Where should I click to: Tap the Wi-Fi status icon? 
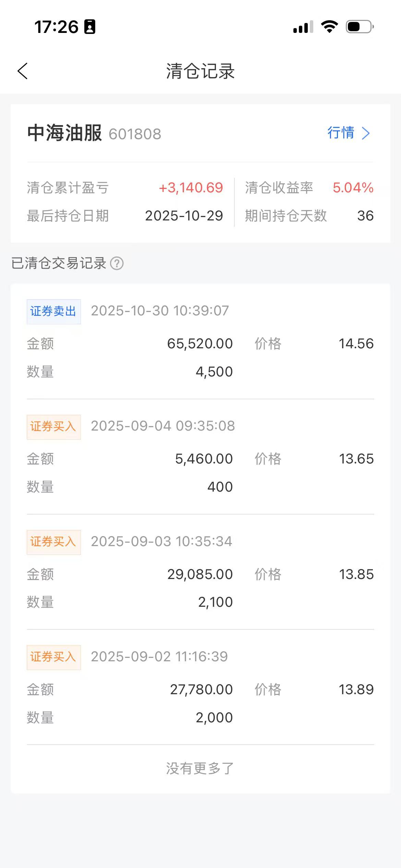pos(329,27)
